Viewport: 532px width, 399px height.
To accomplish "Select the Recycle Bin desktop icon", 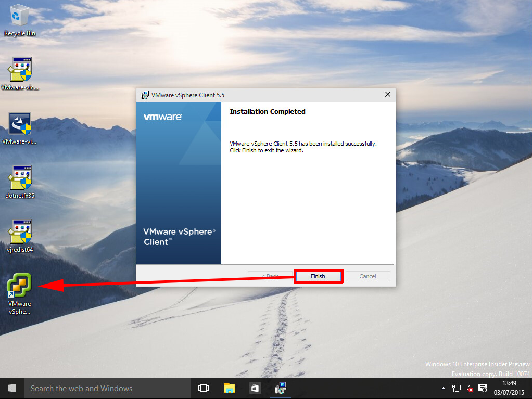I will pyautogui.click(x=19, y=20).
